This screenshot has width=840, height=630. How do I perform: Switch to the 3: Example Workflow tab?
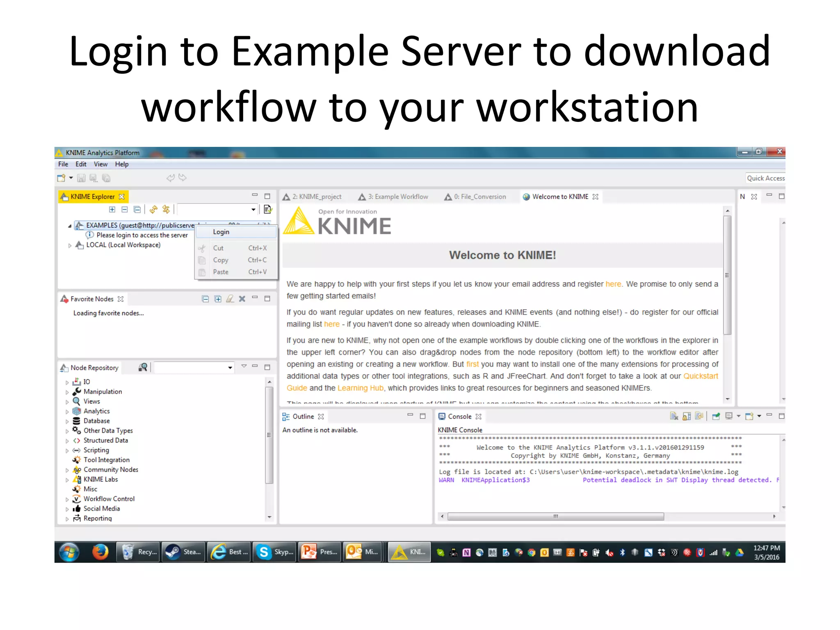click(x=393, y=197)
